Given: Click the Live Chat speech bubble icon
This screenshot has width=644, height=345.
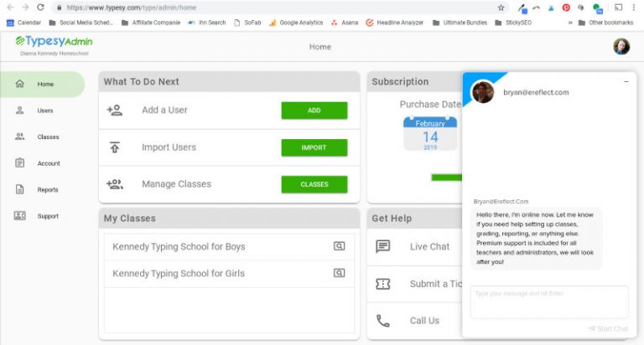Looking at the screenshot, I should pos(383,246).
